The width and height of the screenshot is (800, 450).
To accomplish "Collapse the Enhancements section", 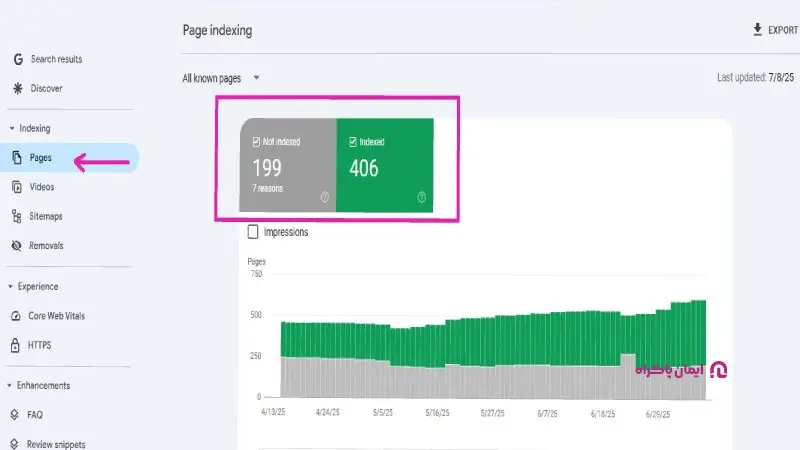I will 12,386.
